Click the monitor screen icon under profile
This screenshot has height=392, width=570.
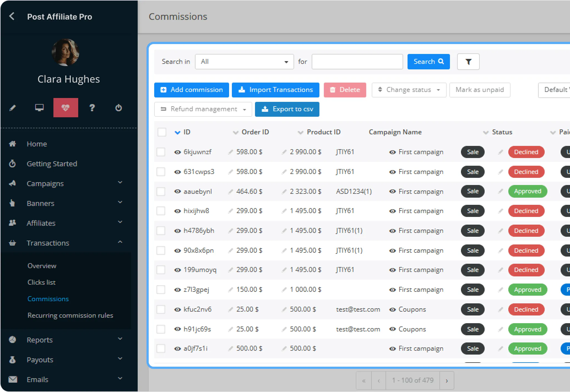39,108
